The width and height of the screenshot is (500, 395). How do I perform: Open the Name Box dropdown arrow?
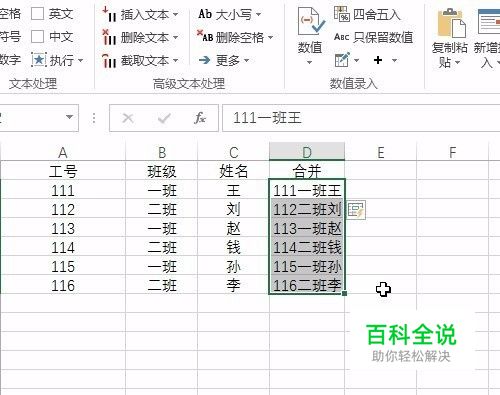[69, 117]
